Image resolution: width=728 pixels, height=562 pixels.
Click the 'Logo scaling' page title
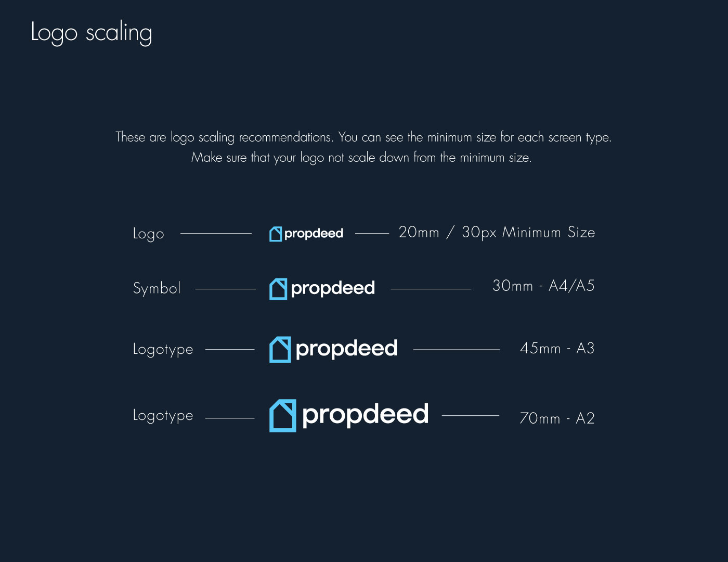point(92,33)
